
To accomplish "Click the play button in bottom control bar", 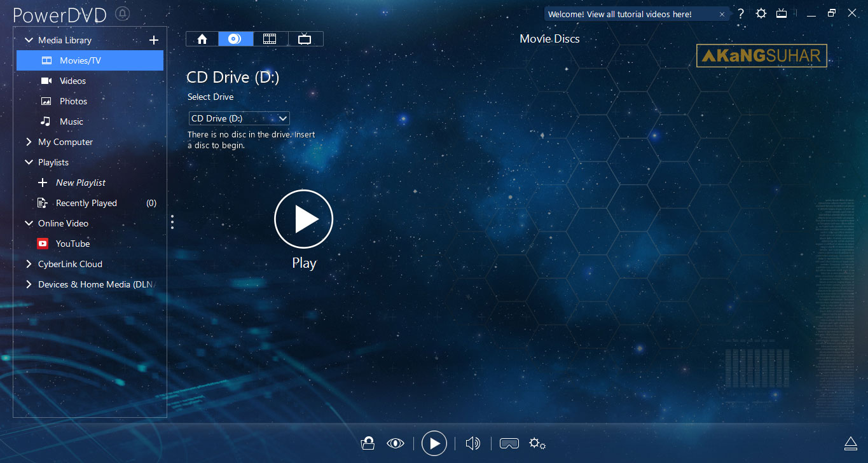I will click(x=434, y=443).
